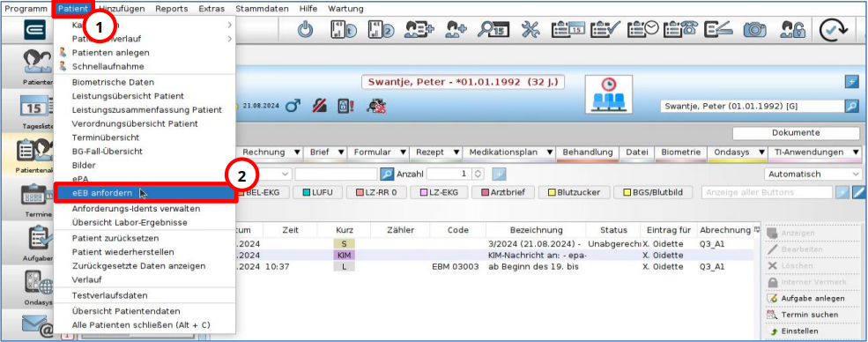Click the clipboard with clock icon
Screen dimensions: 868x342
[642, 29]
